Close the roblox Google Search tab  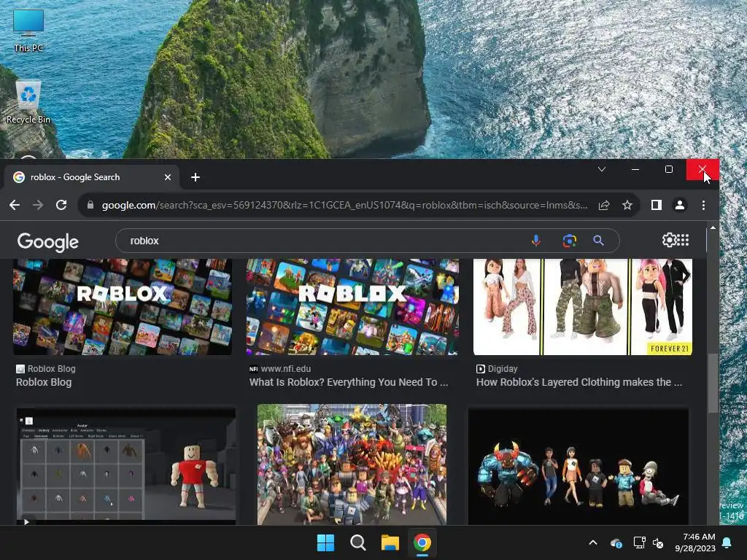click(168, 177)
